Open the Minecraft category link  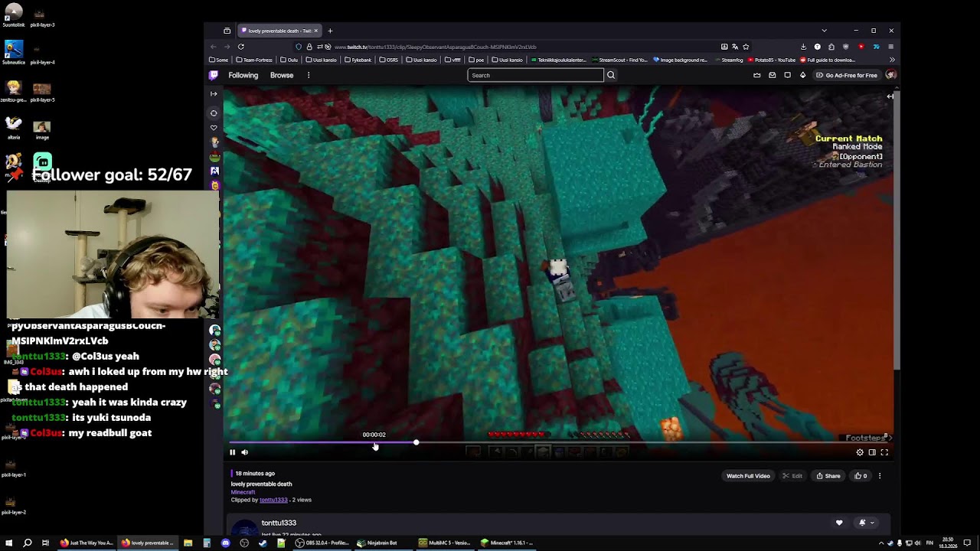point(243,492)
